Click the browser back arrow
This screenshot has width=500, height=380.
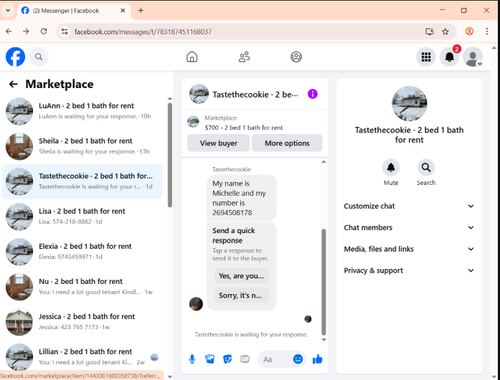click(x=9, y=31)
